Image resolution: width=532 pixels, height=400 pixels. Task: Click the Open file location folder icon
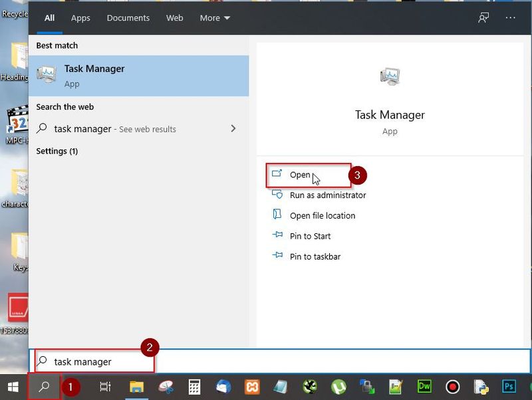pyautogui.click(x=277, y=214)
